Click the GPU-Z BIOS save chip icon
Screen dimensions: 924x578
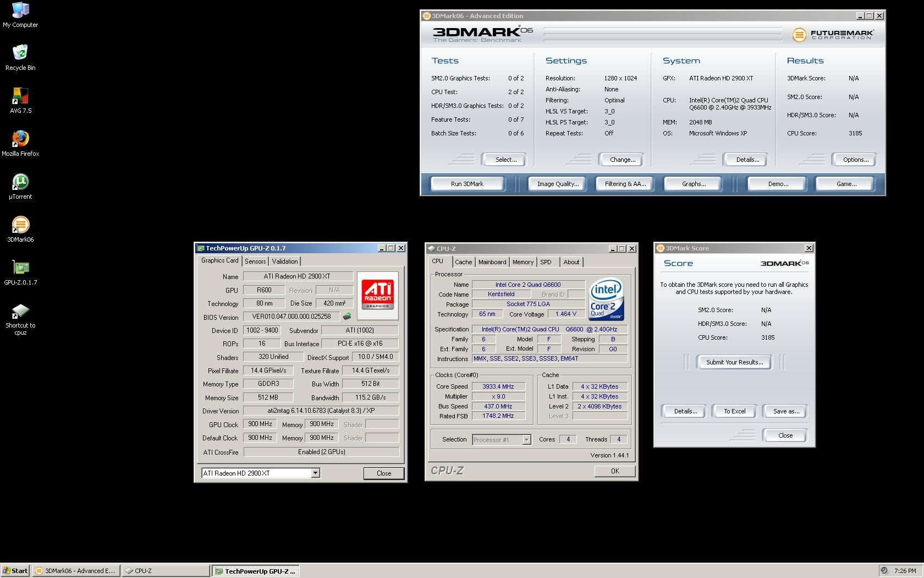tap(347, 317)
